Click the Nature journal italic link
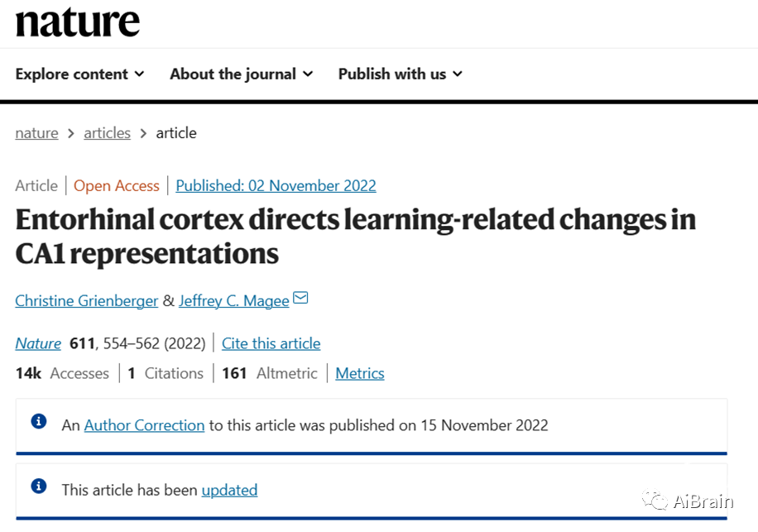This screenshot has height=532, width=758. pyautogui.click(x=38, y=343)
